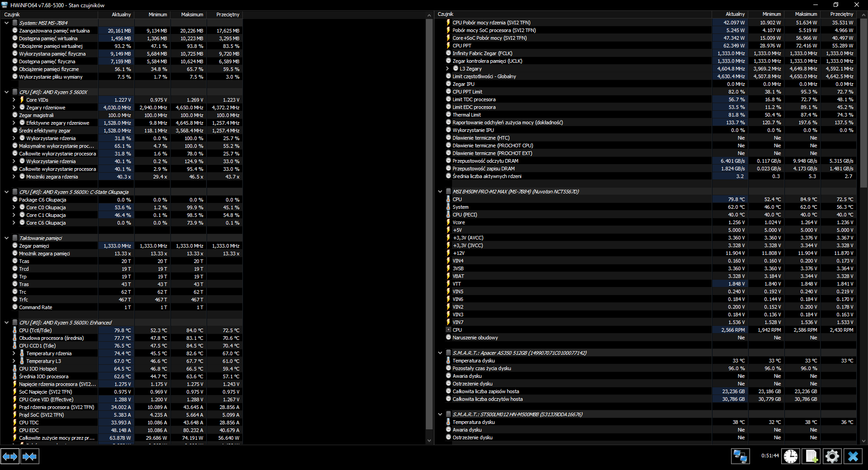Click the lightning icon beside Vcore

[x=448, y=222]
